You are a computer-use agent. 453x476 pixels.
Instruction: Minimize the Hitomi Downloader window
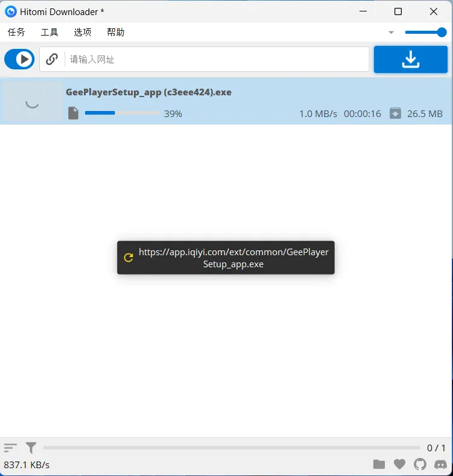pos(363,11)
